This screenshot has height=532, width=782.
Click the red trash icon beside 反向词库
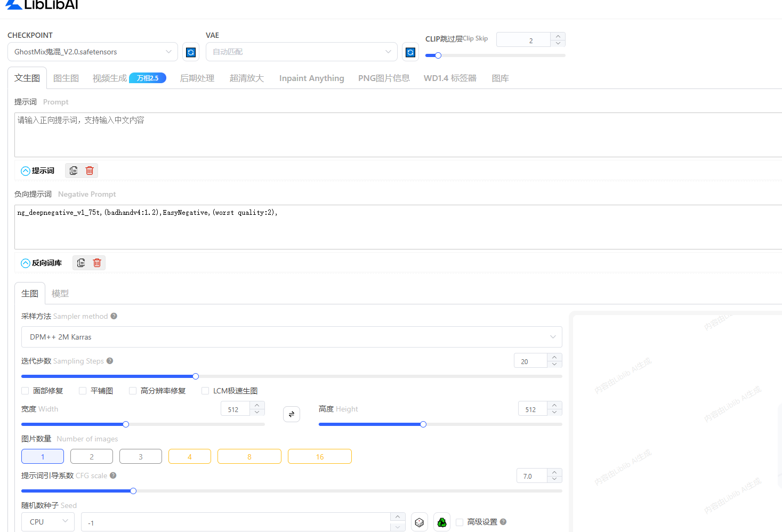click(97, 263)
